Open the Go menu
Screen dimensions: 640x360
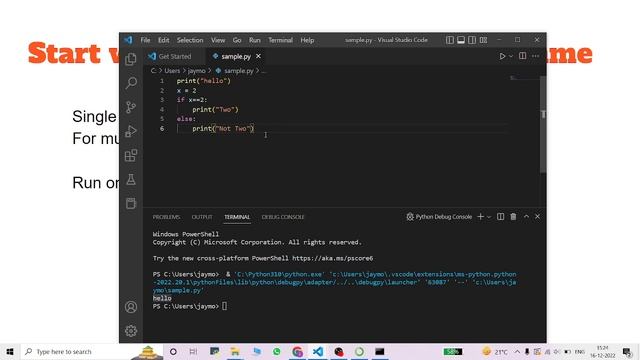(x=237, y=40)
